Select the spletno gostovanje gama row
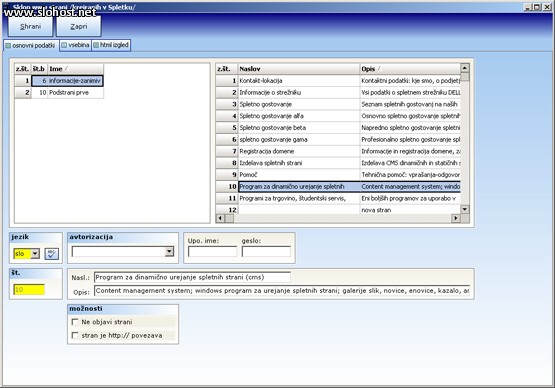 [338, 139]
